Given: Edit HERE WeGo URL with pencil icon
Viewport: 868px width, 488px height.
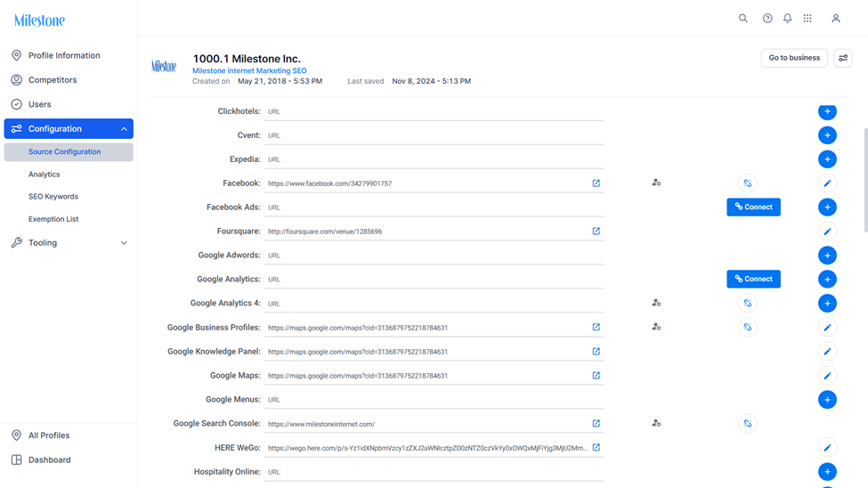Looking at the screenshot, I should [827, 448].
